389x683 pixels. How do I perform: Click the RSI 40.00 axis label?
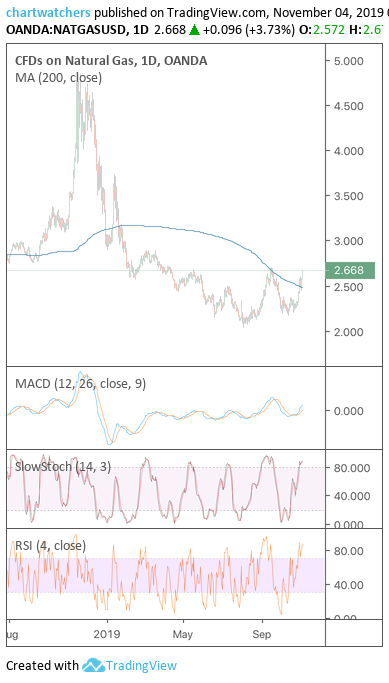(x=348, y=585)
